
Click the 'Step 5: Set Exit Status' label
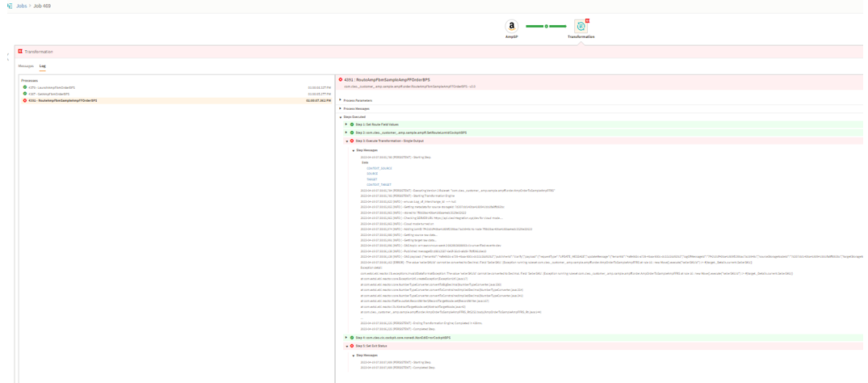pyautogui.click(x=371, y=346)
